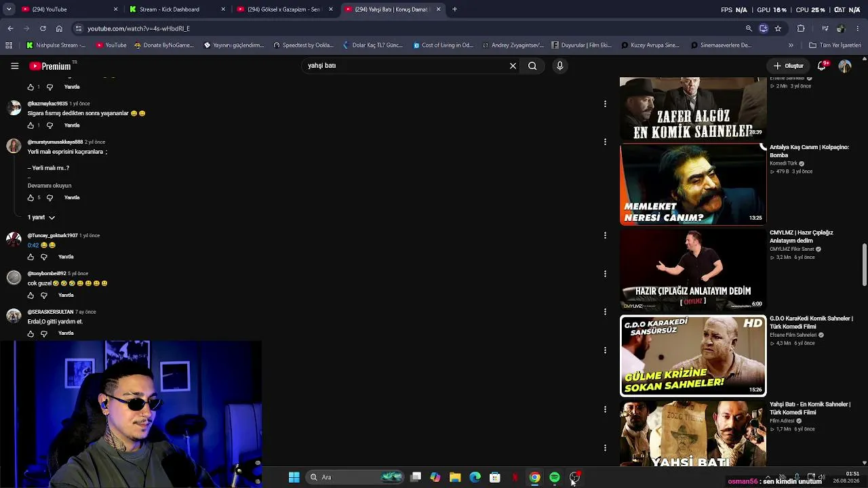This screenshot has width=868, height=488.
Task: Open the 'Speedtest by Ookla' bookmark
Action: [x=304, y=45]
